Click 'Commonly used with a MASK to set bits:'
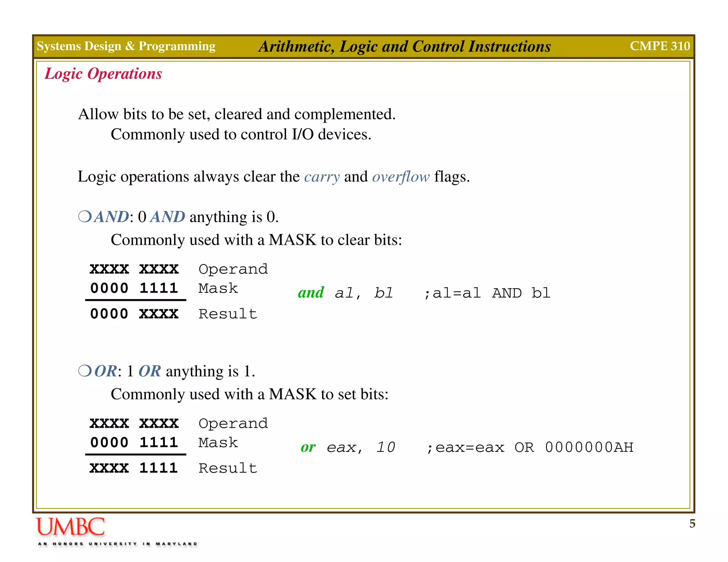 click(x=250, y=394)
